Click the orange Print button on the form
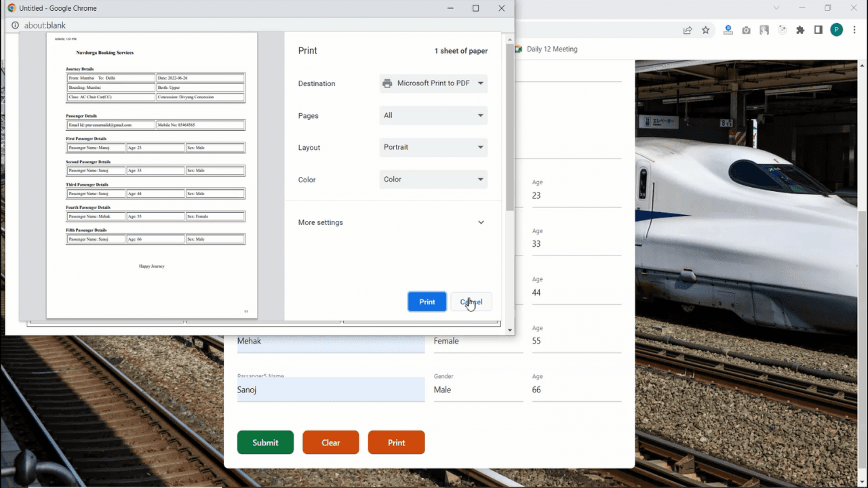 point(397,443)
